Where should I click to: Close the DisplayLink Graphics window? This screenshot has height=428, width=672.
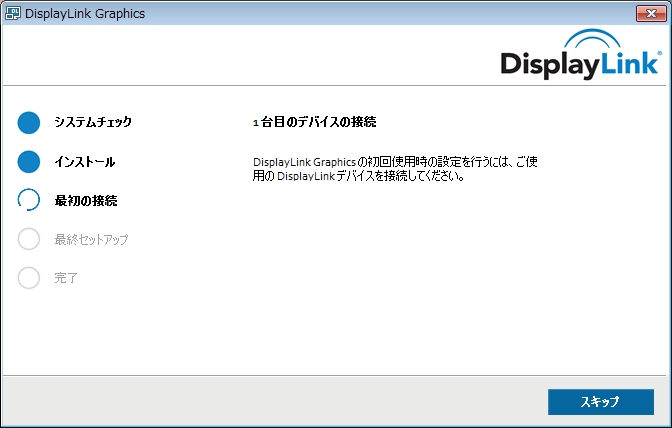tap(651, 13)
